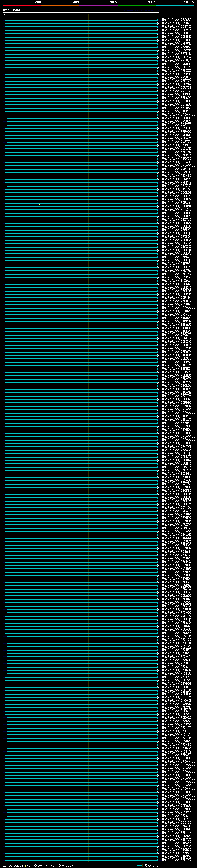The image size is (197, 868).
Task: Select hit label UniRef100_A8NCY6
Action: coord(176,633)
